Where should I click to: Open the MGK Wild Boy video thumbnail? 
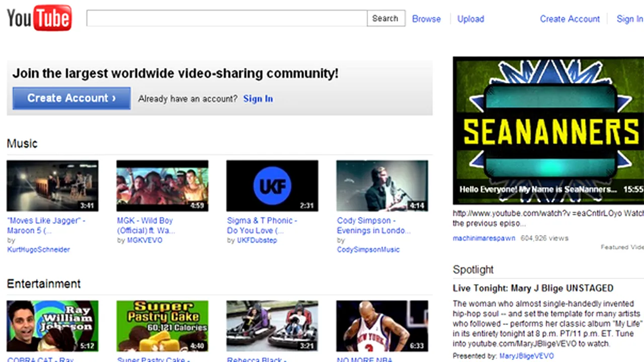162,186
